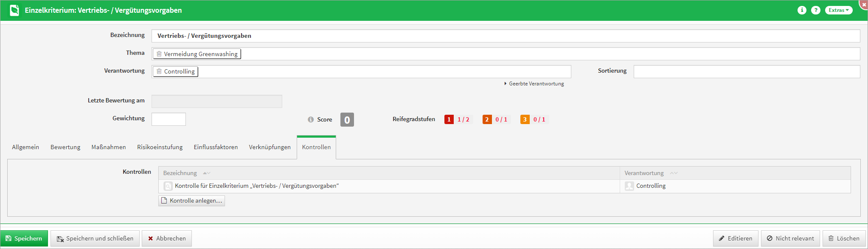Open the Extras dropdown menu

click(x=839, y=10)
